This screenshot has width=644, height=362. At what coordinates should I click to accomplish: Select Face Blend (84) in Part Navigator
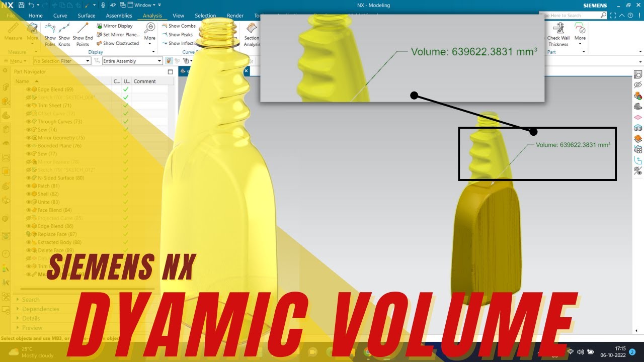pos(55,210)
